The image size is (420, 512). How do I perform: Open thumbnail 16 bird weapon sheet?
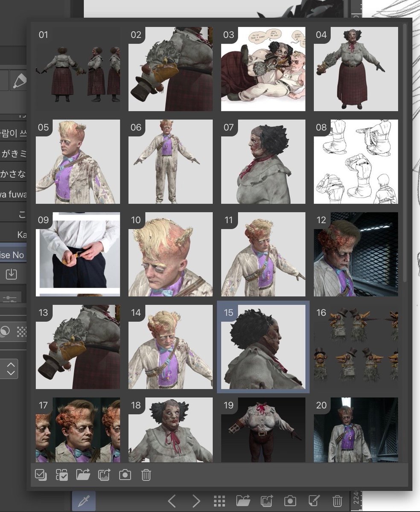356,347
